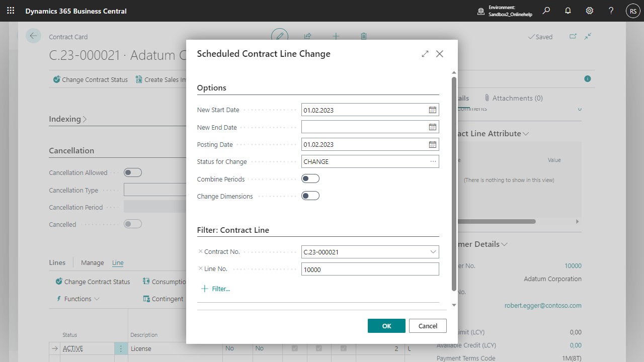Open calendar picker for New Start Date
The width and height of the screenshot is (644, 362).
[432, 110]
